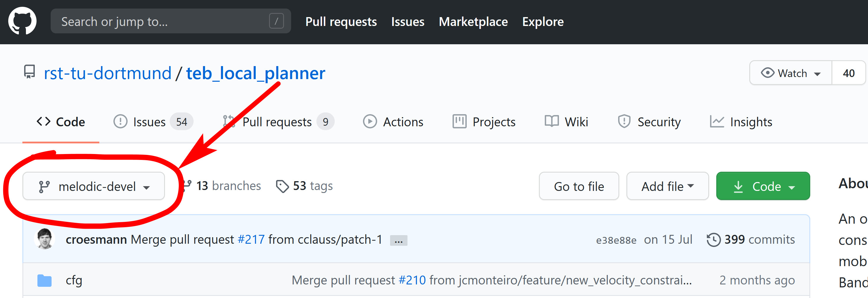
Task: Open the Projects tab
Action: coord(484,122)
